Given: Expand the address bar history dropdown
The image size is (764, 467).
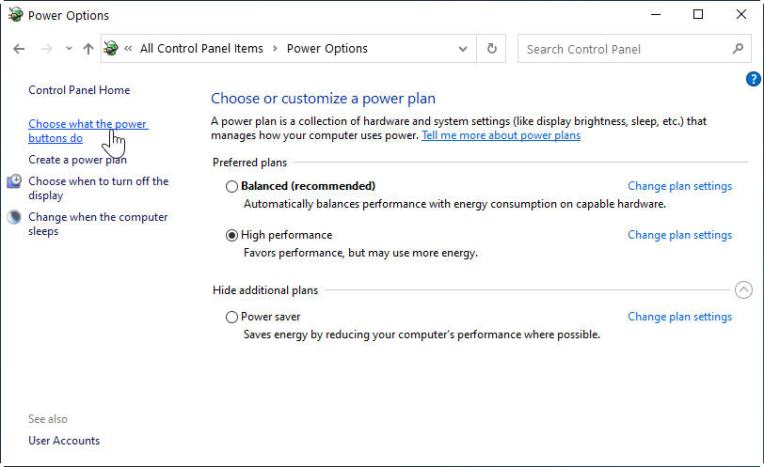Looking at the screenshot, I should coord(462,49).
